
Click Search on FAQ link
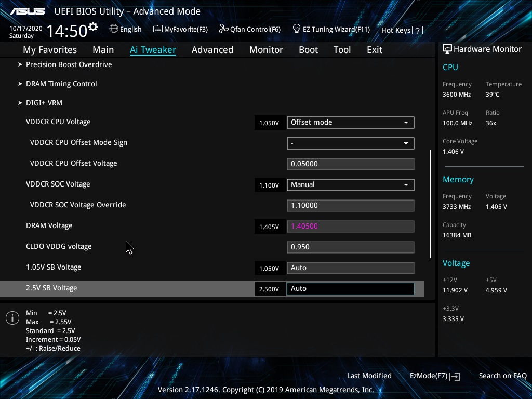coord(502,376)
